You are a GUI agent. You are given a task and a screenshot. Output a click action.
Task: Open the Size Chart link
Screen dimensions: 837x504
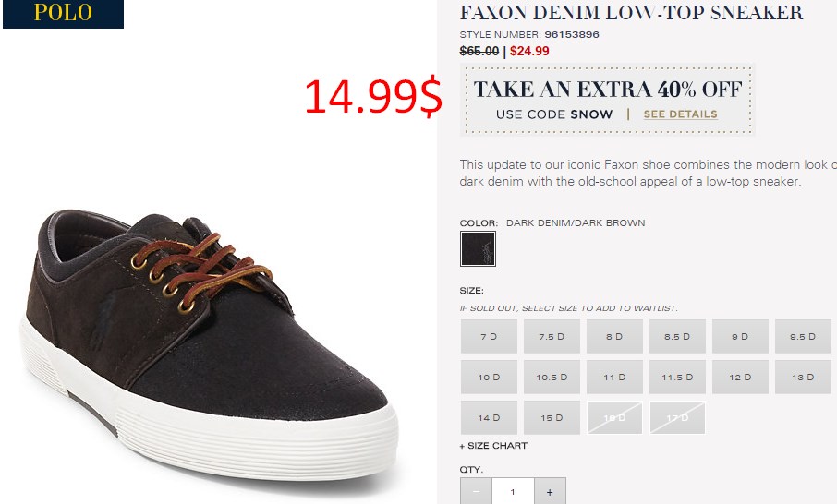493,446
